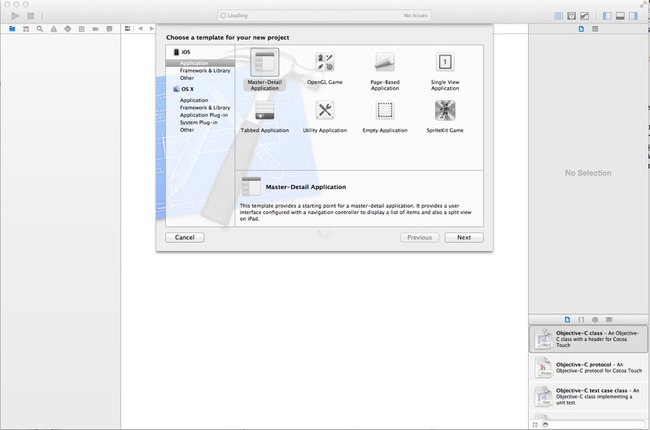Viewport: 650px width, 430px height.
Task: Click the Stop button in toolbar
Action: 31,16
